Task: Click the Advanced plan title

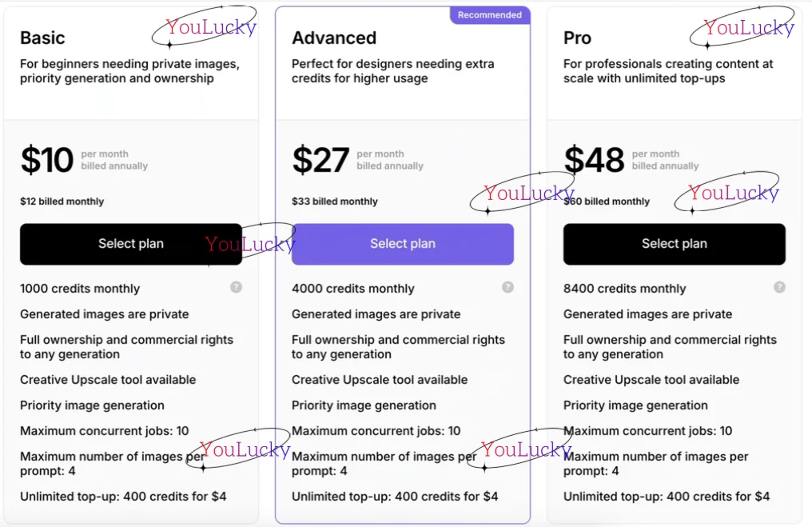Action: [333, 38]
